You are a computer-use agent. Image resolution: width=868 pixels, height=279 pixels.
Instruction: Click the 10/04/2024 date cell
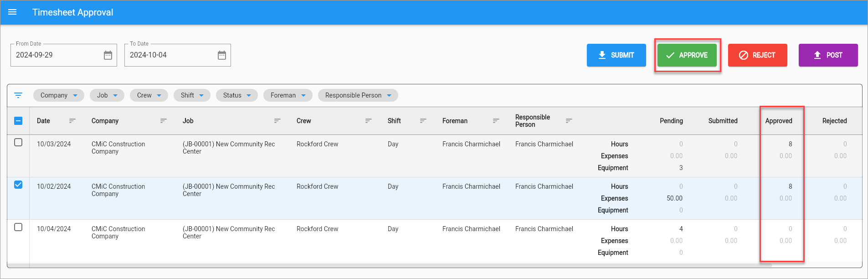54,229
